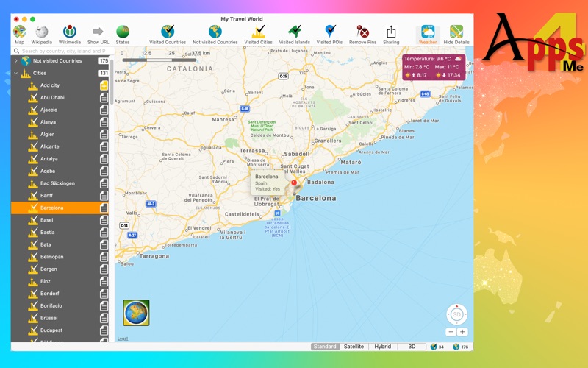Zoom out with the minus button
This screenshot has width=588, height=368.
click(x=451, y=332)
